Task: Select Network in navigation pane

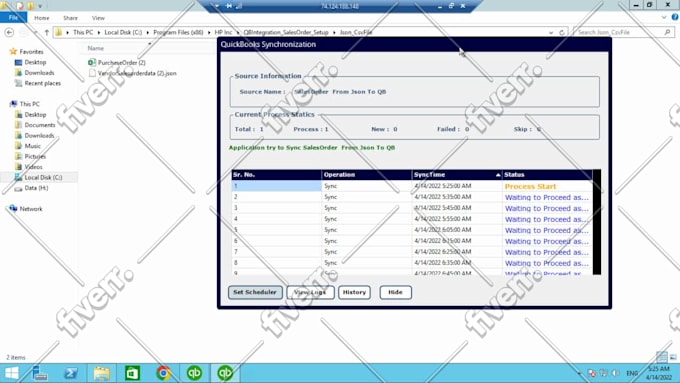Action: pyautogui.click(x=26, y=209)
